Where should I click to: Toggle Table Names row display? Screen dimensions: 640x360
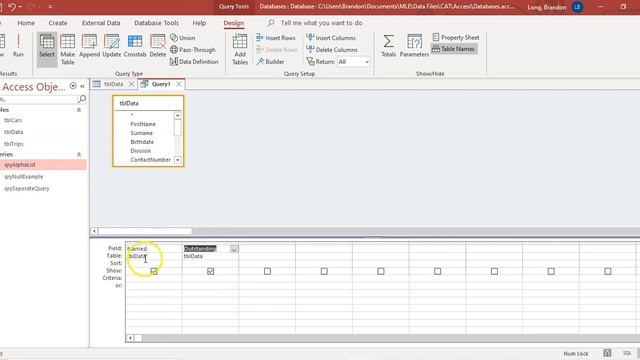pyautogui.click(x=453, y=49)
